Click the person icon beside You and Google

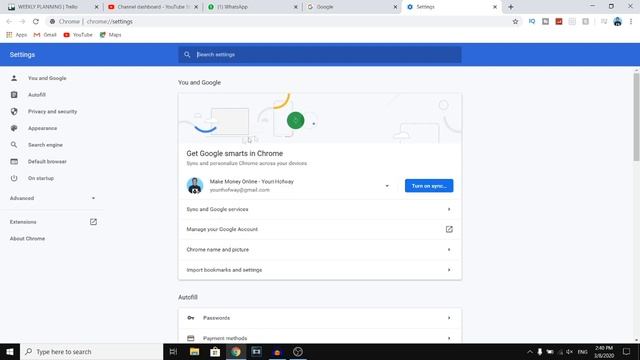14,78
